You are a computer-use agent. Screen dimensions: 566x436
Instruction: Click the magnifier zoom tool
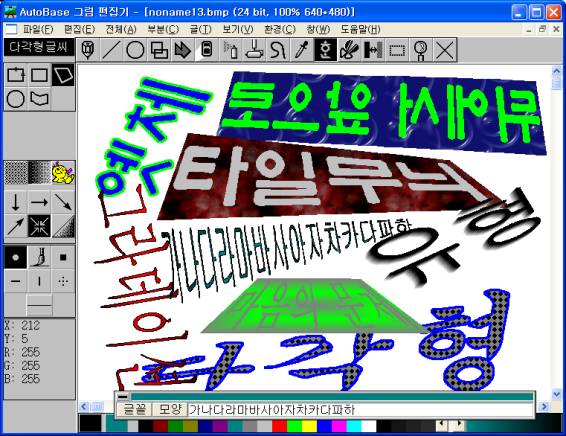pyautogui.click(x=421, y=50)
